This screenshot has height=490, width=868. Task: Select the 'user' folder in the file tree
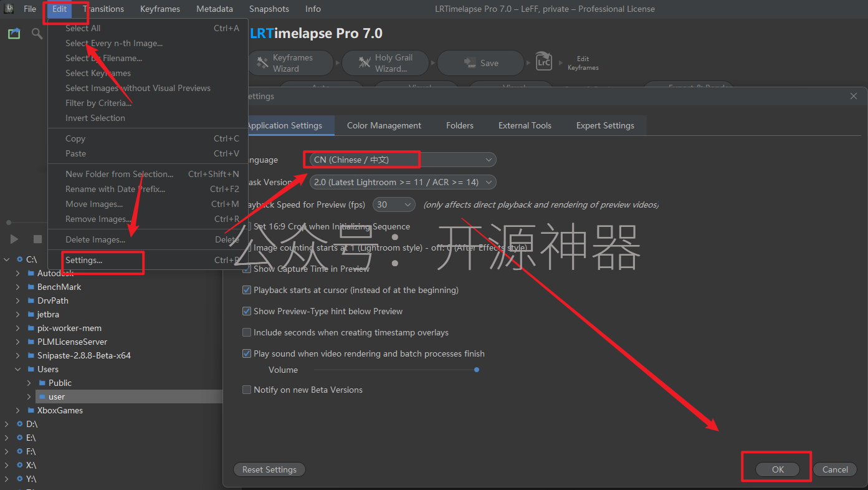pyautogui.click(x=56, y=396)
